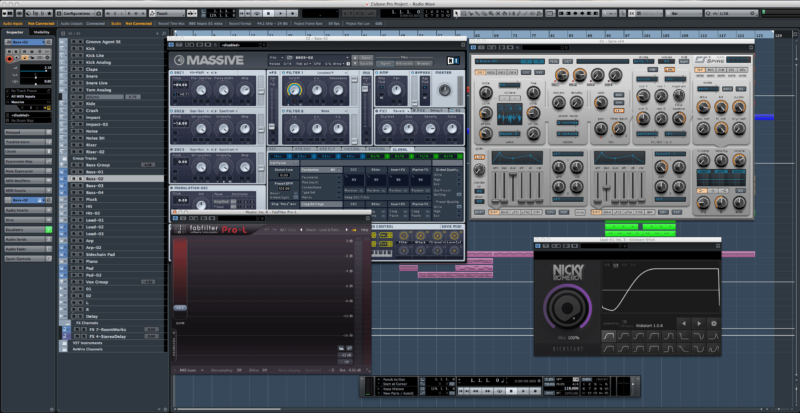Screen dimensions: 800x413
Task: Select the previous preset arrow in Kickstart
Action: (684, 322)
